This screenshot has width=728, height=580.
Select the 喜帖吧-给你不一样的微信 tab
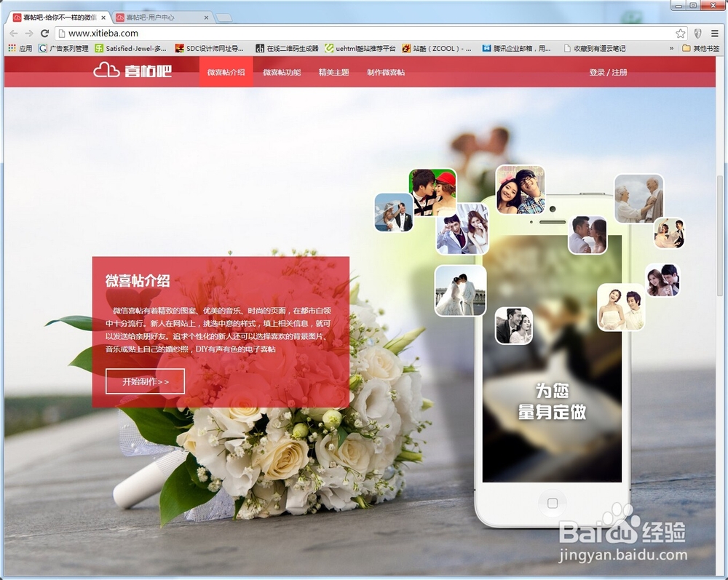point(59,17)
